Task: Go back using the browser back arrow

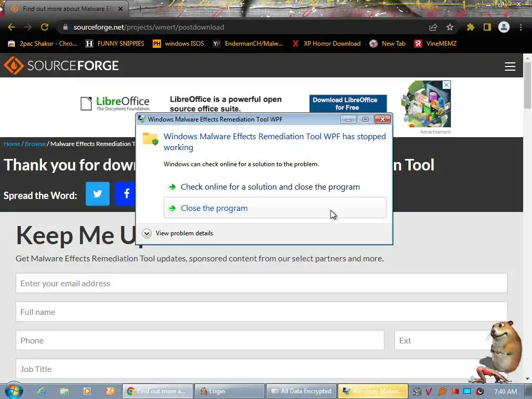Action: click(x=11, y=27)
